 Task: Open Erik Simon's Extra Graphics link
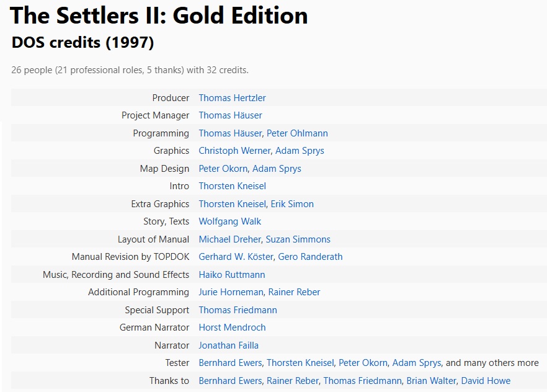(x=292, y=204)
